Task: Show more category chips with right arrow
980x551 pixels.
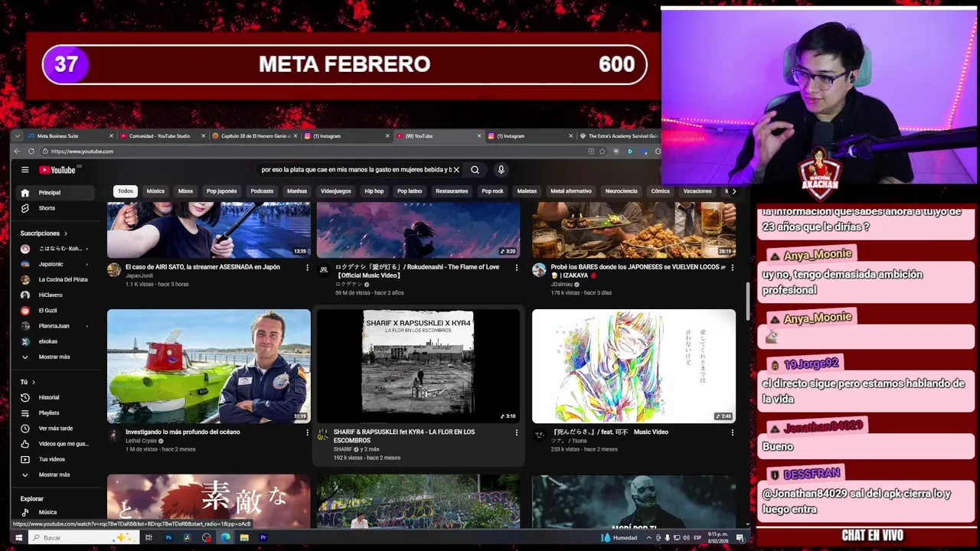Action: coord(733,191)
